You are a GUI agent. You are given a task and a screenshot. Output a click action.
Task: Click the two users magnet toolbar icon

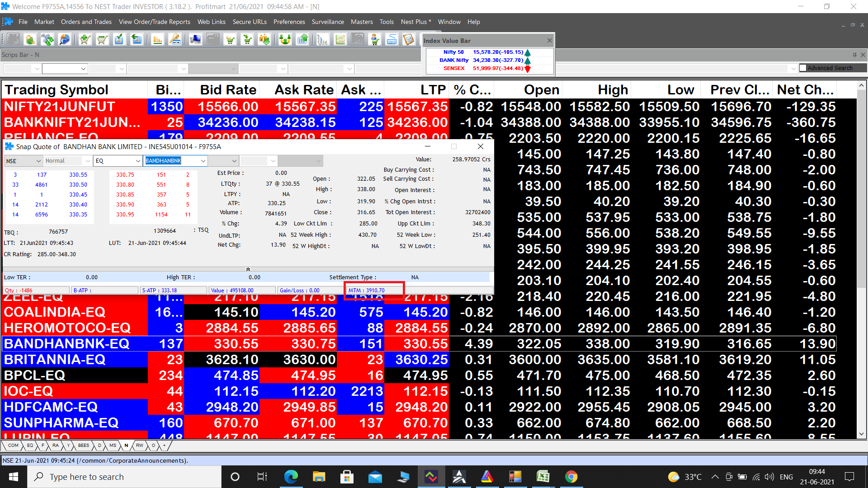point(285,40)
